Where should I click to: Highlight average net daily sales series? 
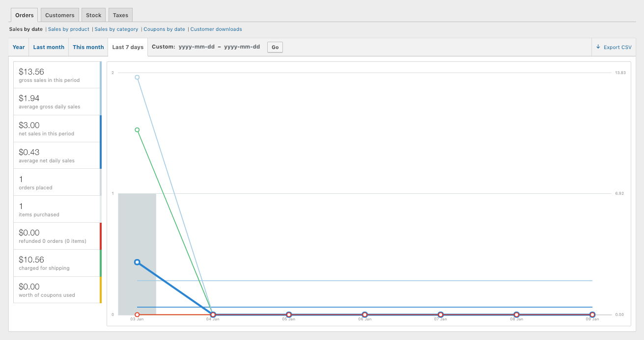click(x=57, y=156)
